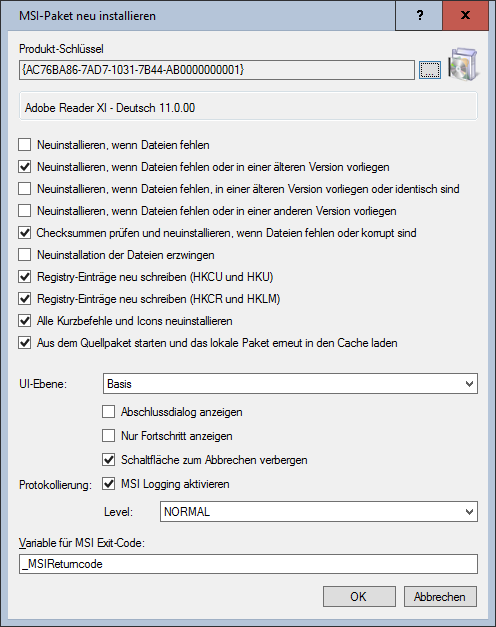
Task: Check 'Nur Fortschritt anzeigen' option
Action: [x=108, y=436]
